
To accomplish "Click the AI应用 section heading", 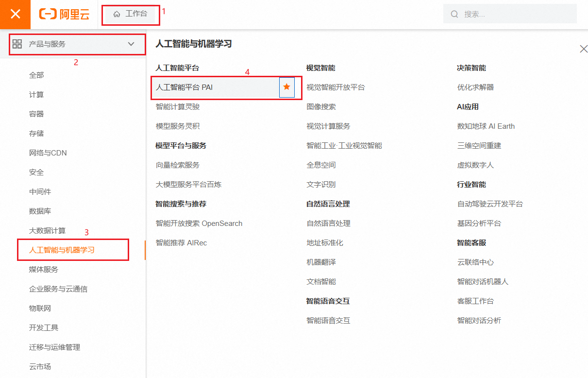I will (468, 107).
